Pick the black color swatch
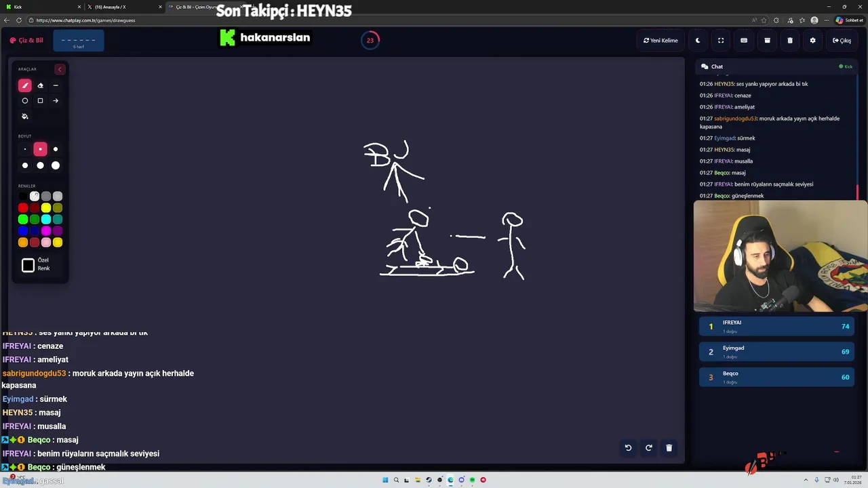 coord(23,197)
